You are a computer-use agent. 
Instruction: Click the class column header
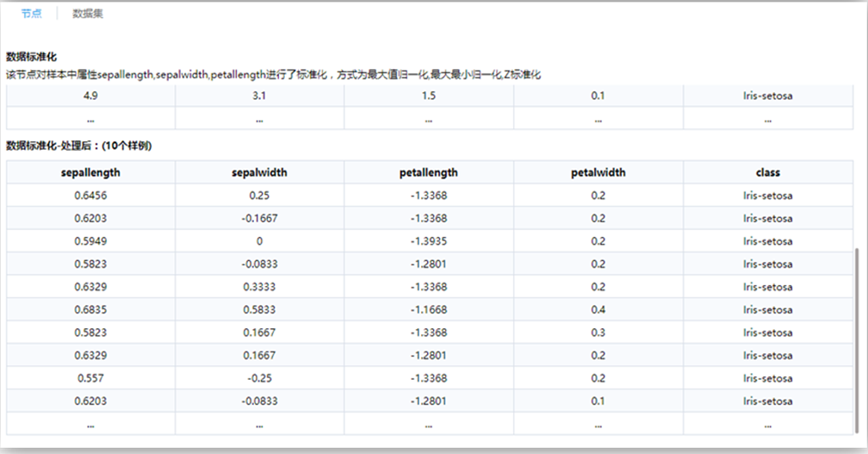point(767,172)
